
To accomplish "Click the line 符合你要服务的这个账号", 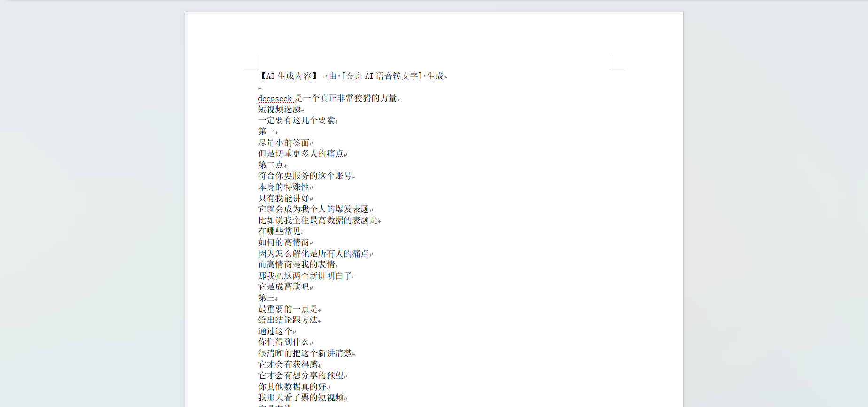I will point(305,176).
